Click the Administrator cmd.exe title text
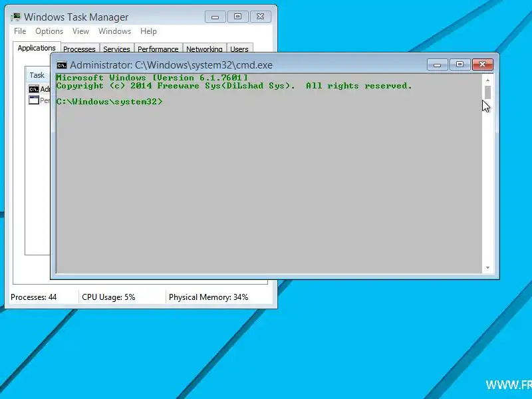The width and height of the screenshot is (532, 399). pos(171,65)
